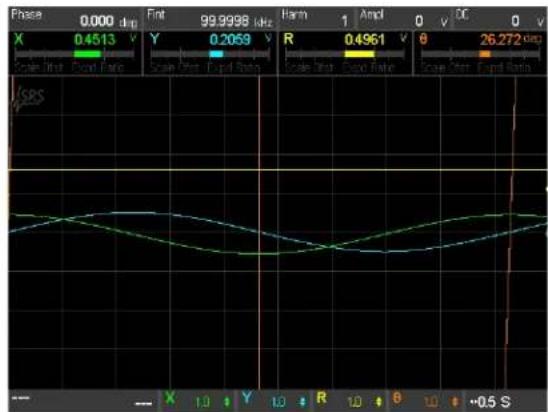Tap the orange θ label in bottom bar
Screen dimensions: 548x412
click(397, 398)
